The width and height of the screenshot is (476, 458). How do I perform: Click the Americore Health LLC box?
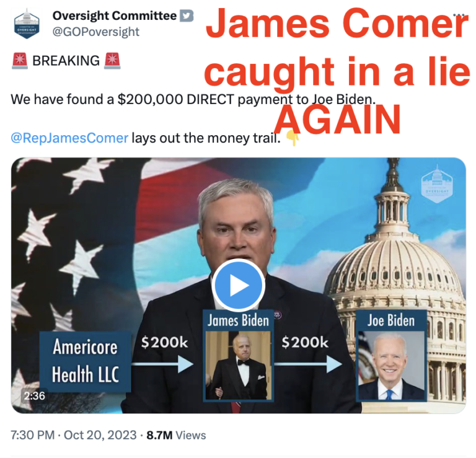(x=86, y=361)
